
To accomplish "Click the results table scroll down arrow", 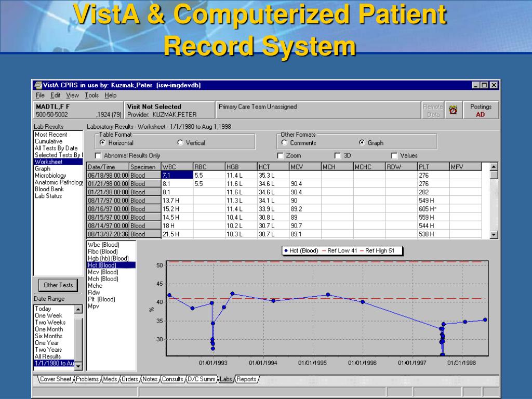I will pos(494,234).
